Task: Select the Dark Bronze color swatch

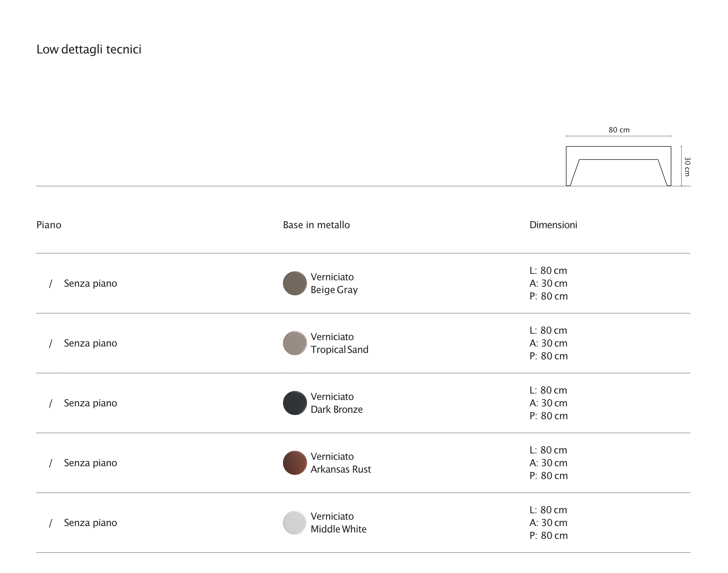Action: point(295,403)
